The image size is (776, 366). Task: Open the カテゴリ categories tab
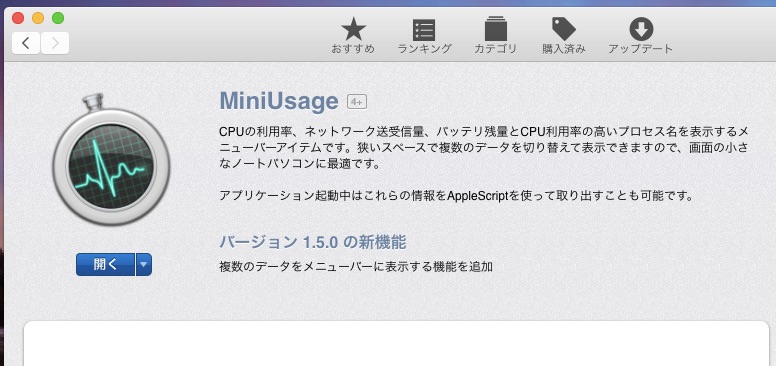pos(495,35)
